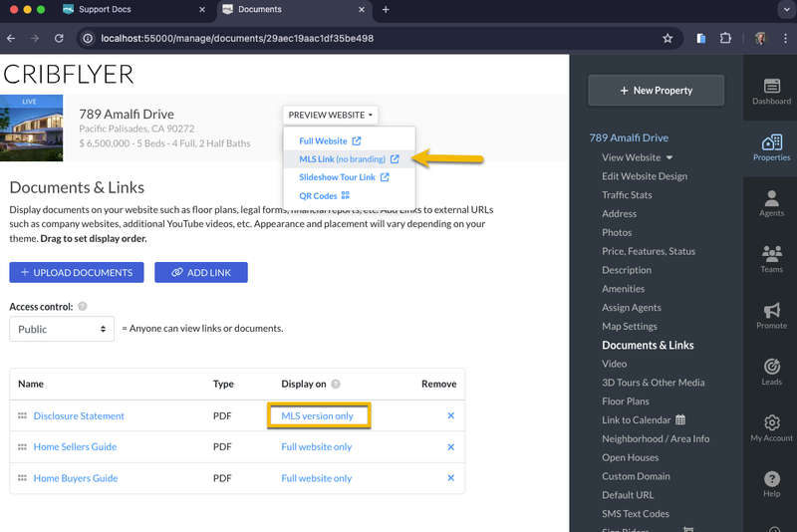This screenshot has width=797, height=532.
Task: Open the Teams icon
Action: [x=771, y=259]
